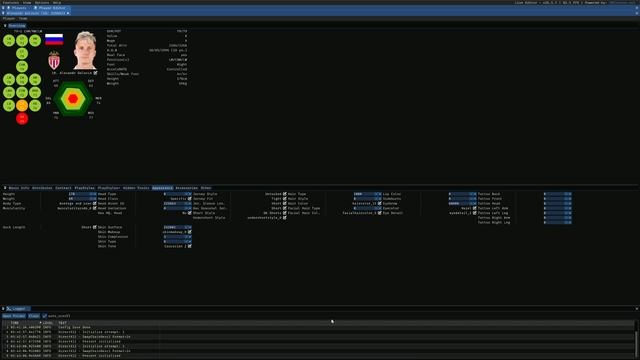Image resolution: width=640 pixels, height=360 pixels.
Task: Click the Clear button in Logger
Action: click(34, 316)
